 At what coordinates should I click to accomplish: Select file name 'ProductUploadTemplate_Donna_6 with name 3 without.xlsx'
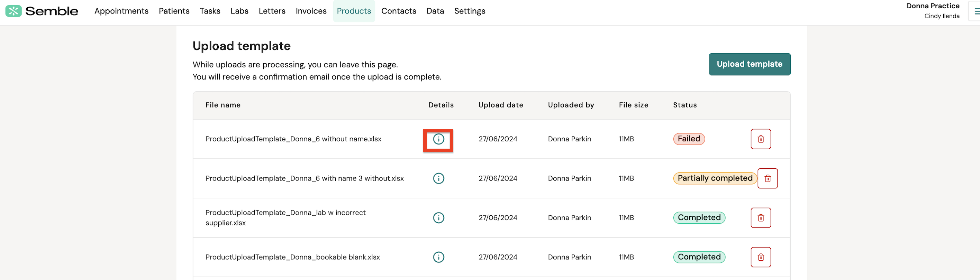tap(305, 179)
